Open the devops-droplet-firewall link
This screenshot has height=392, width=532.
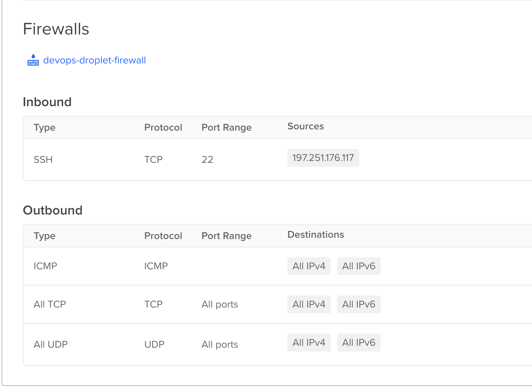pos(94,60)
